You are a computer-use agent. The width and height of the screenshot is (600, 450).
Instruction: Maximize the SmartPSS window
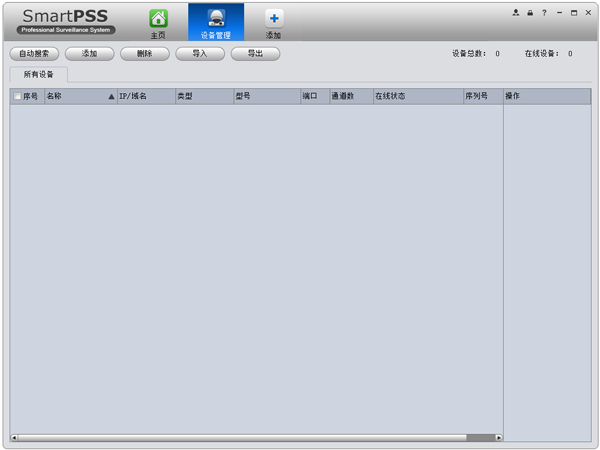(574, 13)
